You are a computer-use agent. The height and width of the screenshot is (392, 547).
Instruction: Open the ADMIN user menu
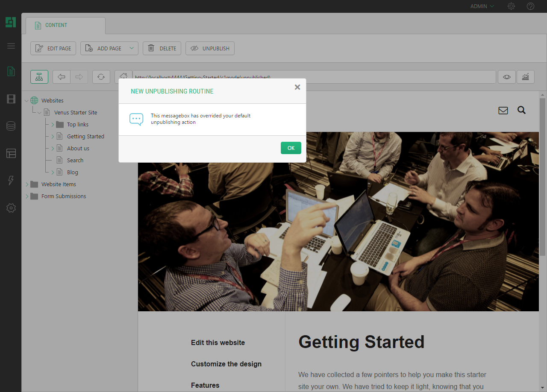(482, 6)
